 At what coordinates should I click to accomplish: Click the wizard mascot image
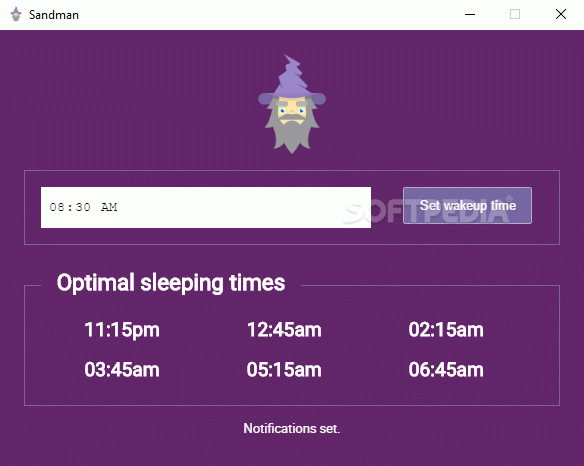292,104
